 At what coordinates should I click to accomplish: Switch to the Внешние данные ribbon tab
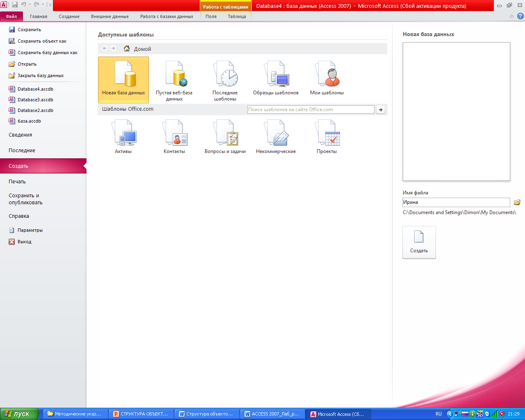pyautogui.click(x=110, y=16)
